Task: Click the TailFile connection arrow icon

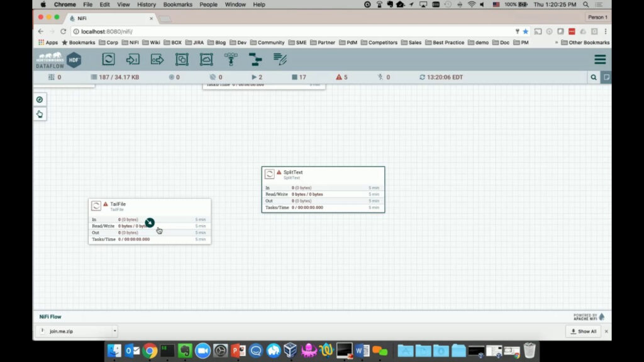Action: pos(150,222)
